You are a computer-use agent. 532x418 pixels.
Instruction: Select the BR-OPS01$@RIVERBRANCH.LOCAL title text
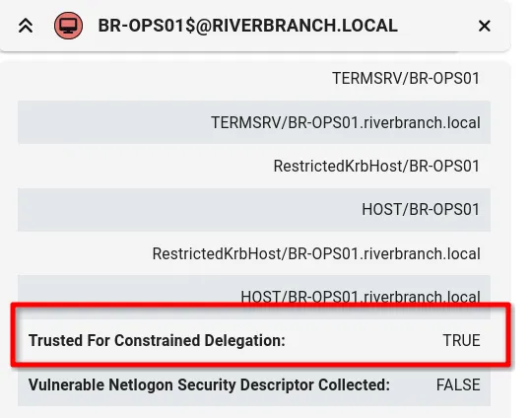247,26
